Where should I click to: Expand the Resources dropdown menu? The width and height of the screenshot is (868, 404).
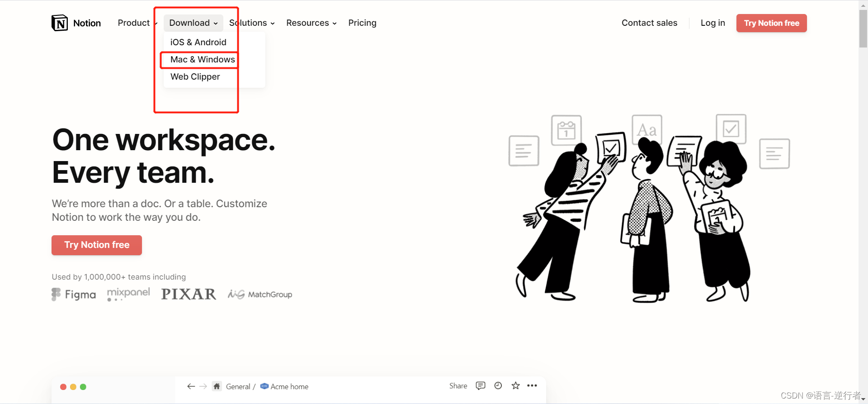coord(311,23)
